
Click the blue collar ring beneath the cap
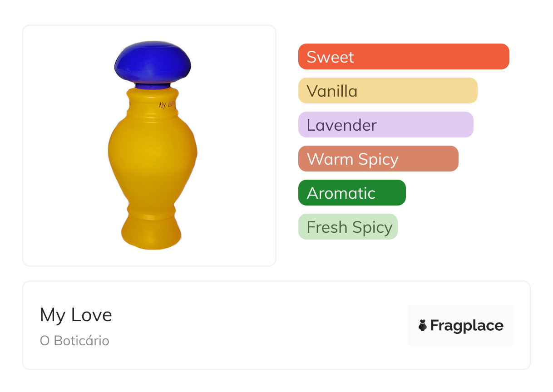pyautogui.click(x=153, y=85)
